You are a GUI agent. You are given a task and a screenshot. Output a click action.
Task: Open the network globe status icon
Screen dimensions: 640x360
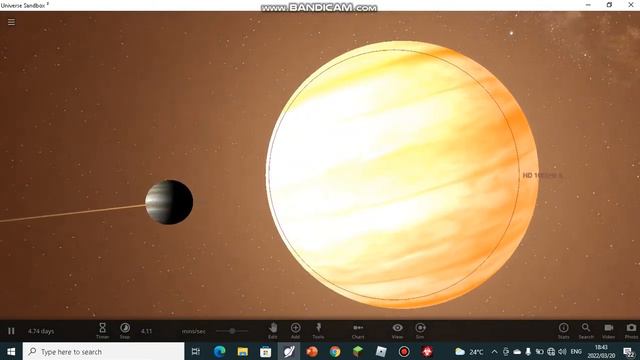[551, 351]
